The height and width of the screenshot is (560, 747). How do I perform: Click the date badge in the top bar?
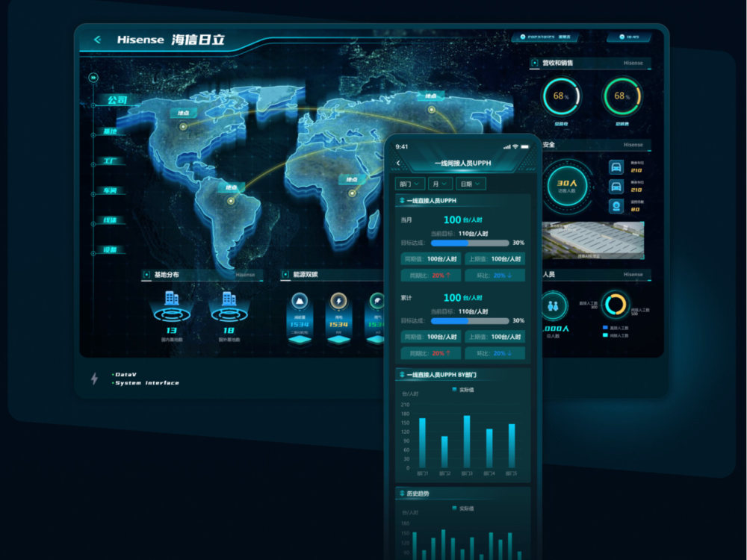click(x=546, y=37)
